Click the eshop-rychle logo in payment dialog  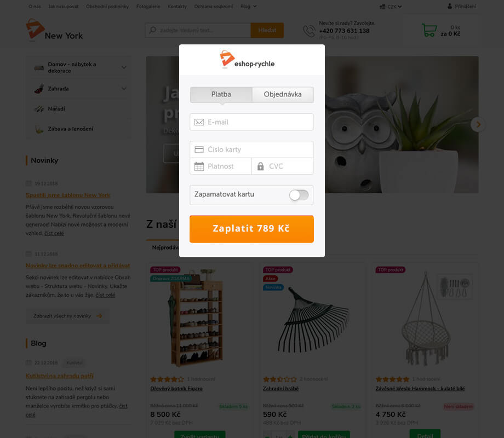[x=247, y=60]
